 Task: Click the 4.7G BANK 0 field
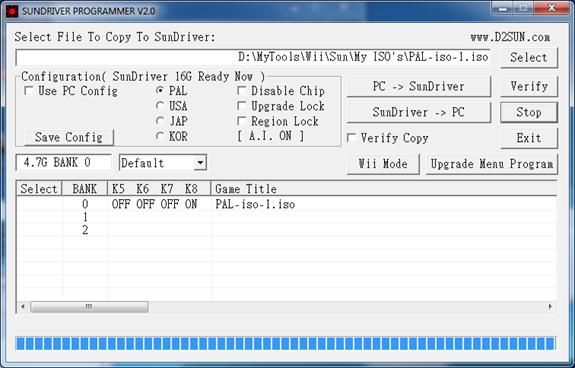coord(63,162)
